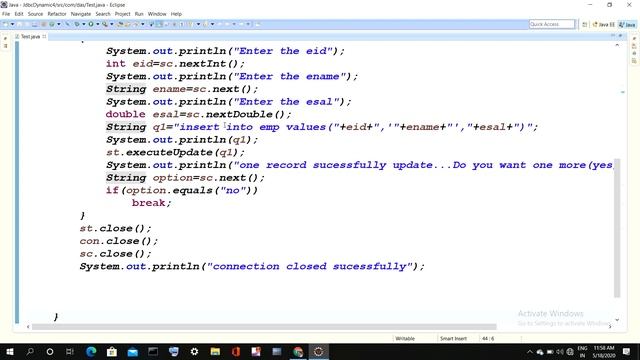The image size is (640, 360).
Task: Open the Office app from the taskbar
Action: [236, 351]
